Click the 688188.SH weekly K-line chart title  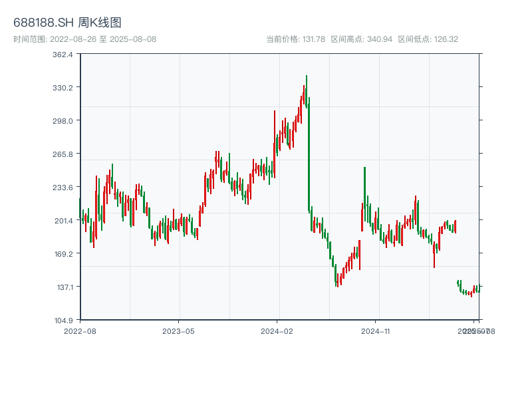click(67, 23)
